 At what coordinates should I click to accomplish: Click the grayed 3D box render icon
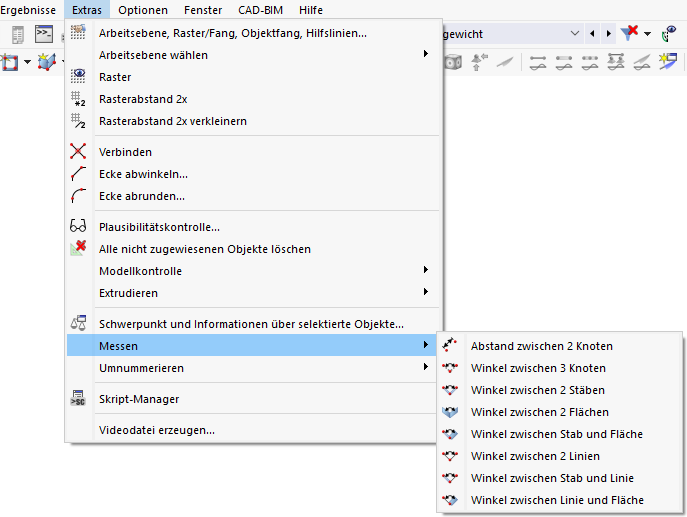pos(453,62)
